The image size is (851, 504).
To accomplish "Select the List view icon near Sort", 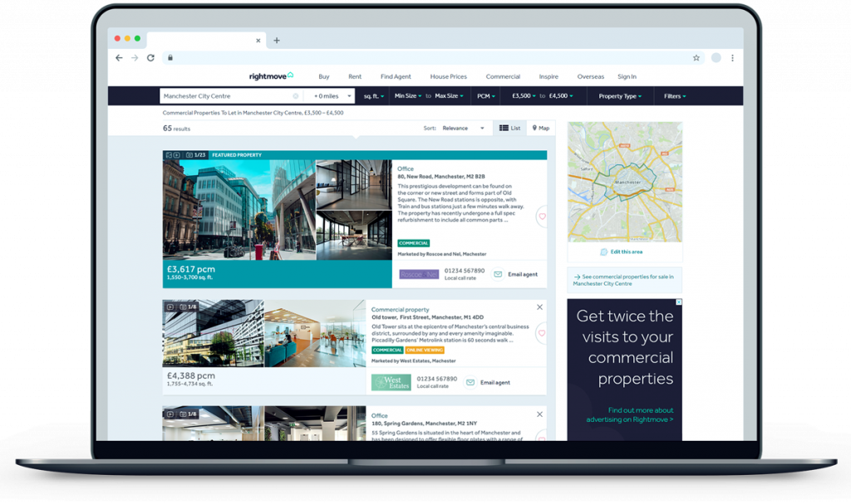I will (x=504, y=127).
